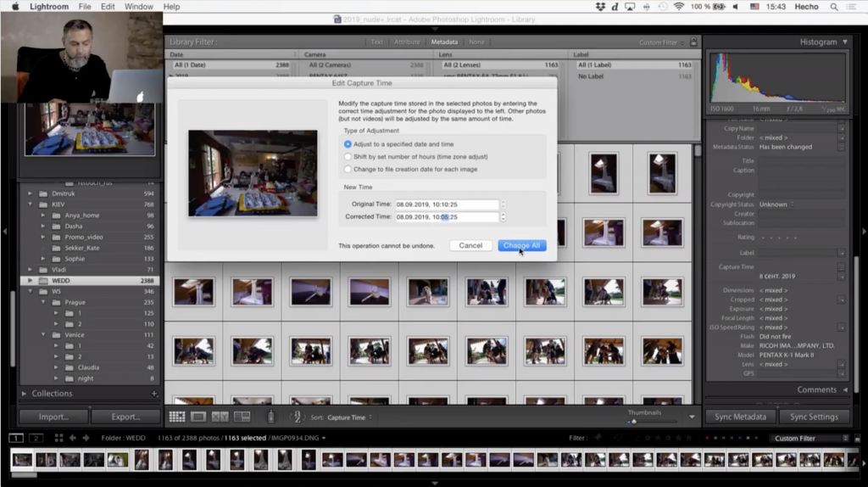This screenshot has width=868, height=487.
Task: Open Compare view (XY) icon
Action: [220, 417]
